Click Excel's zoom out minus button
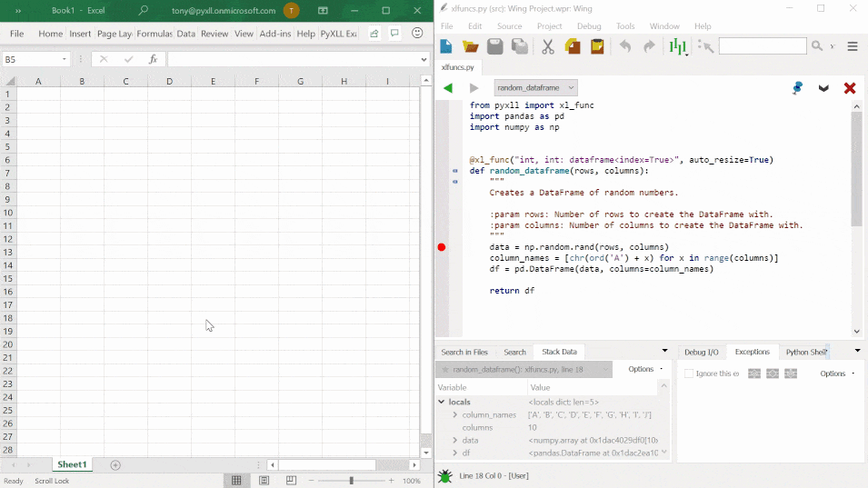Image resolution: width=868 pixels, height=488 pixels. 311,481
